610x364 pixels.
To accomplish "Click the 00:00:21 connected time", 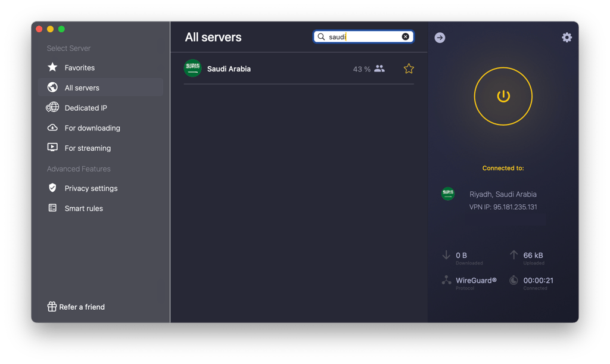I will tap(539, 281).
